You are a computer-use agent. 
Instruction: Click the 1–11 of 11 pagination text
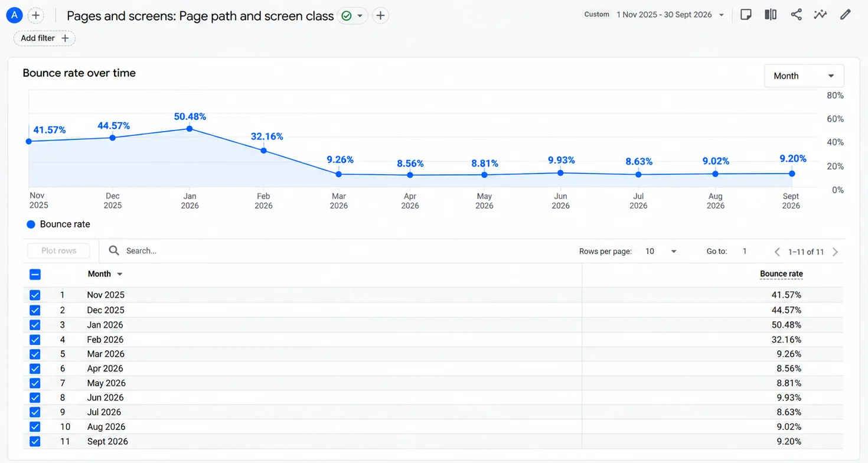(806, 252)
